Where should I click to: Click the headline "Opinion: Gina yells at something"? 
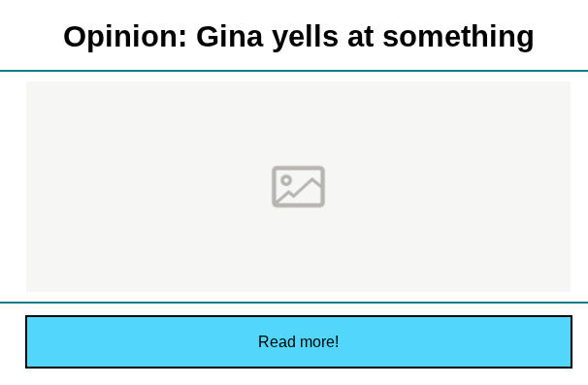tap(299, 37)
